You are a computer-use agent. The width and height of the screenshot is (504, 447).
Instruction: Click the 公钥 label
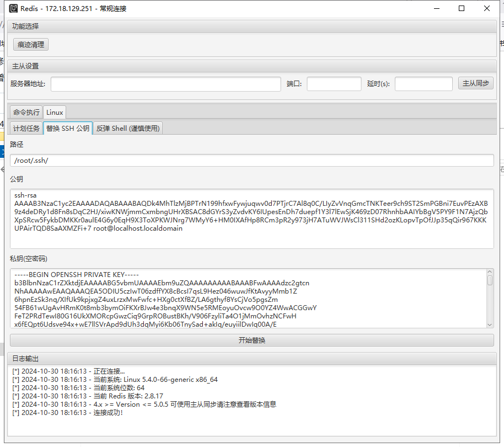pos(17,179)
